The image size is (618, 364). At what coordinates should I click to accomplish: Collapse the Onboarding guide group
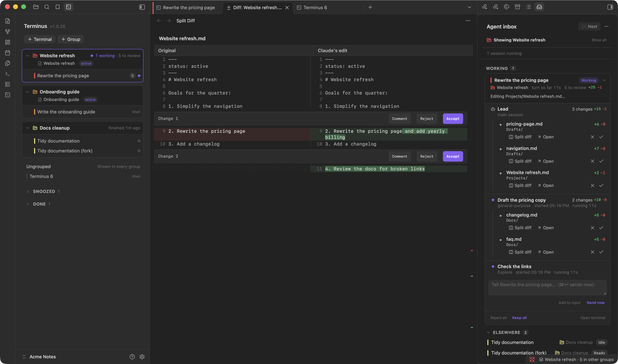[x=27, y=92]
